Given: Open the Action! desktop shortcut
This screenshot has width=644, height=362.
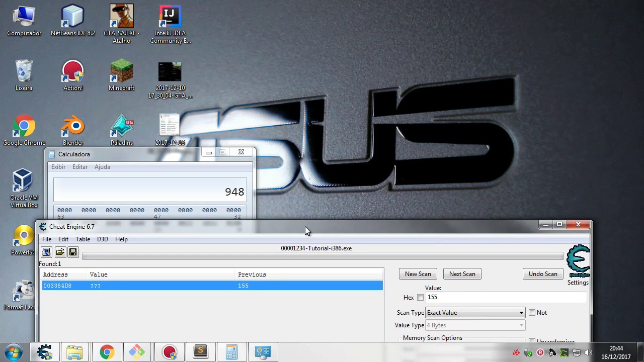Looking at the screenshot, I should coord(73,75).
